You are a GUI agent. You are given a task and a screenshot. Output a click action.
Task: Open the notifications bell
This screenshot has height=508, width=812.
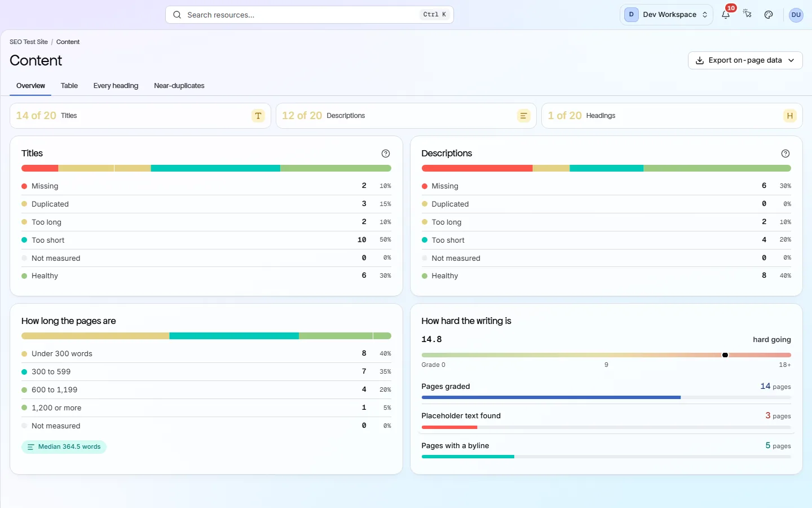pos(726,15)
